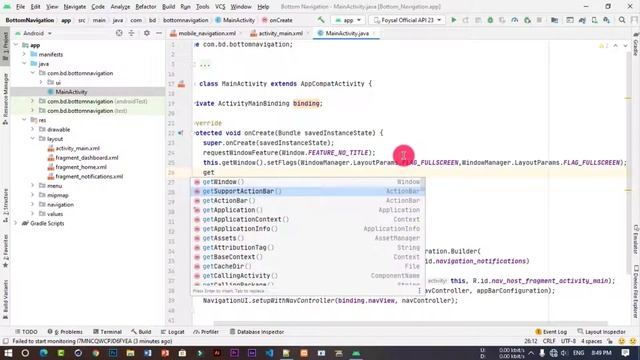Click the UTF-8 encoding in status bar
The width and height of the screenshot is (640, 360).
click(x=568, y=341)
